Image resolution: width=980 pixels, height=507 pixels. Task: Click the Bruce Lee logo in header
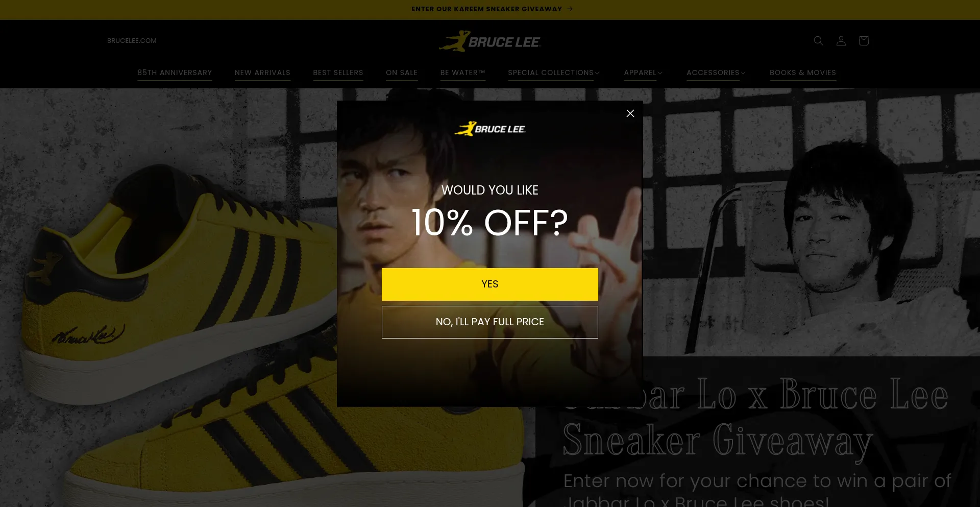[489, 41]
